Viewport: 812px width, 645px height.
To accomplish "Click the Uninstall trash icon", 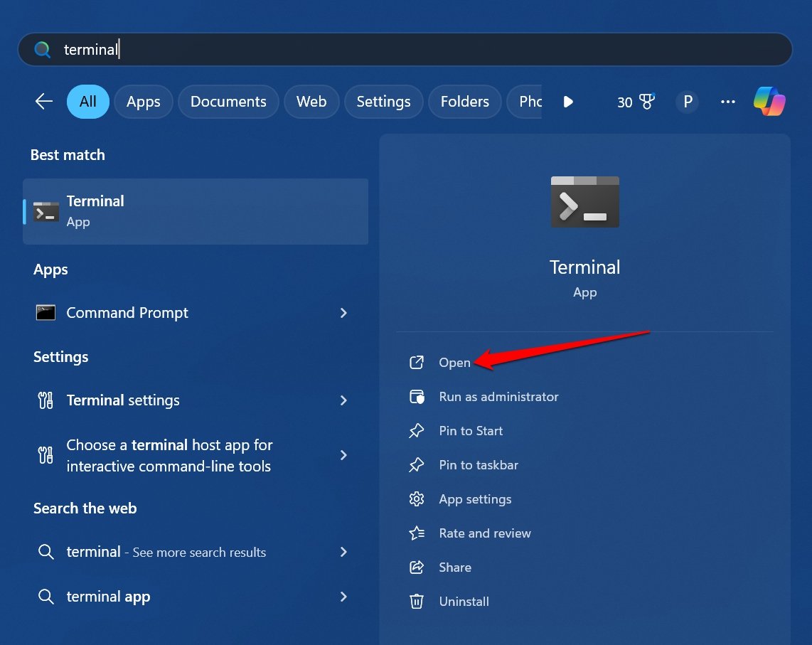I will coord(417,602).
